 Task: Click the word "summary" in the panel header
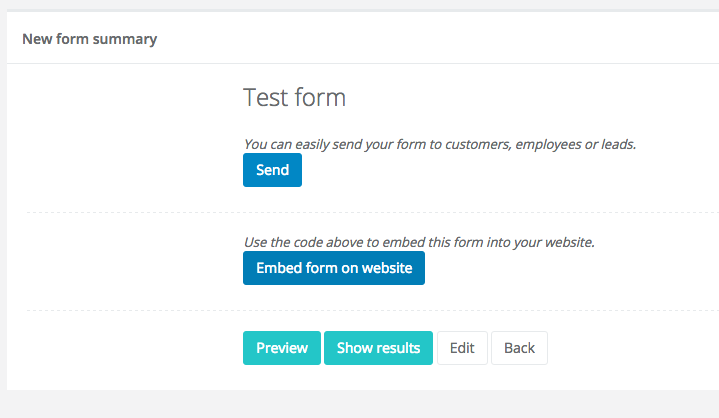tap(128, 40)
